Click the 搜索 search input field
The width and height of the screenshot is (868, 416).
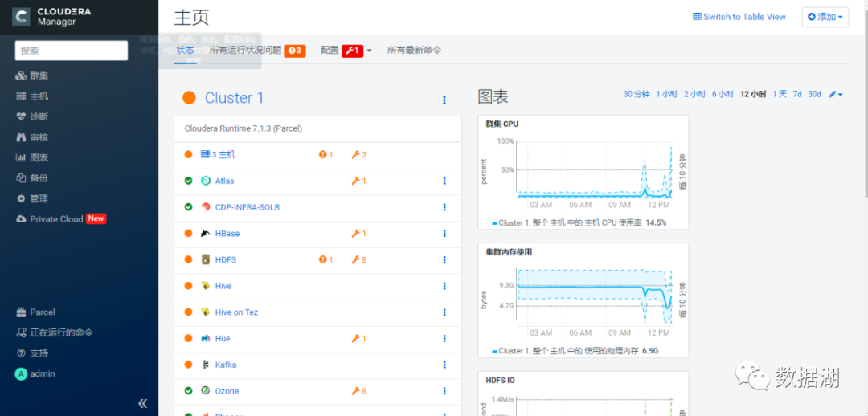[x=72, y=51]
